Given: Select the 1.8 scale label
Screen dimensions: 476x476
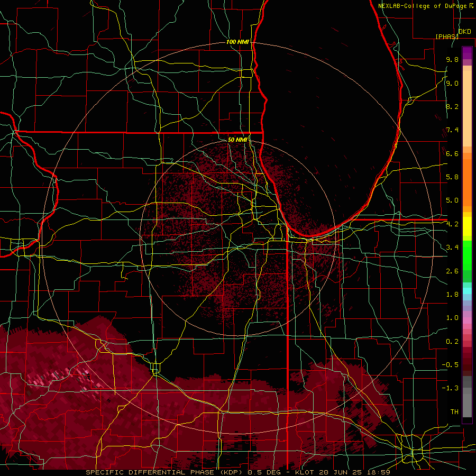Looking at the screenshot, I should click(452, 295).
